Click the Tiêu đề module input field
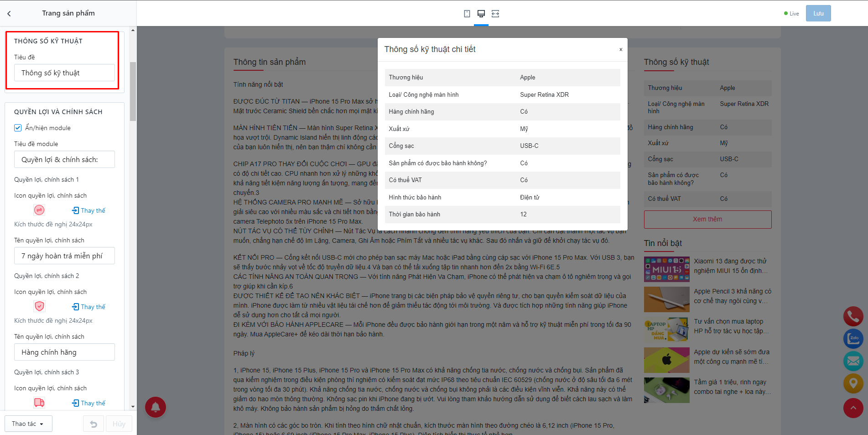Image resolution: width=868 pixels, height=435 pixels. 64,160
